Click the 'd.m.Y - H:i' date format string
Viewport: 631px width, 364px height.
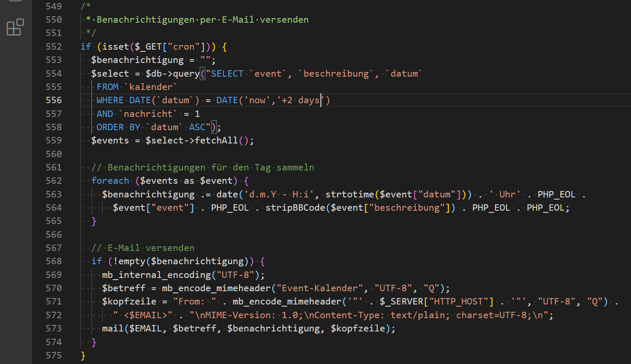279,194
